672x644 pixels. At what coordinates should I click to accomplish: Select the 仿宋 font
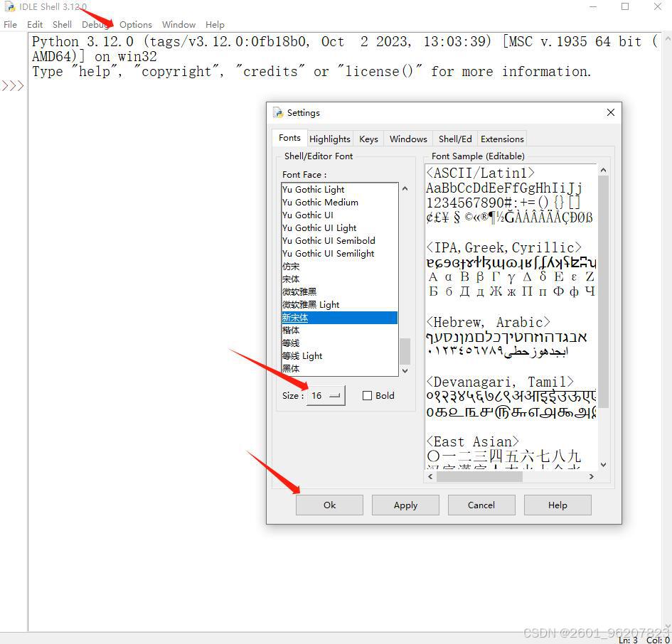[339, 267]
